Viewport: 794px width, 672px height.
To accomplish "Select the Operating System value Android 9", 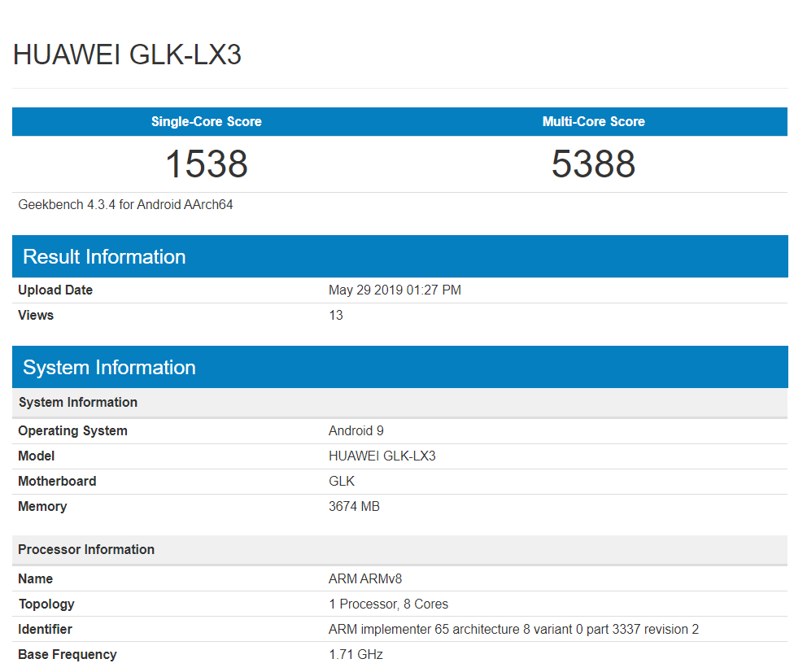I will 356,430.
